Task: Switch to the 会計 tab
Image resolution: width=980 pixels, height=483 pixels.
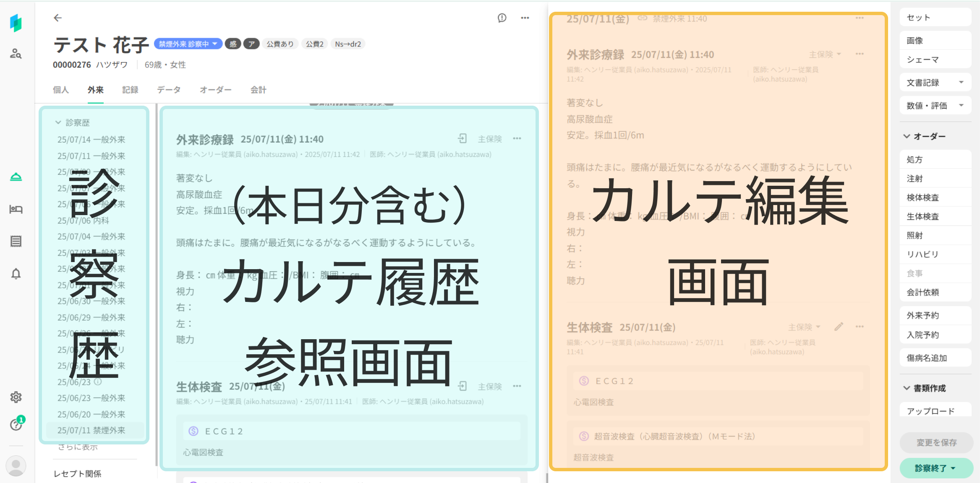Action: 258,90
